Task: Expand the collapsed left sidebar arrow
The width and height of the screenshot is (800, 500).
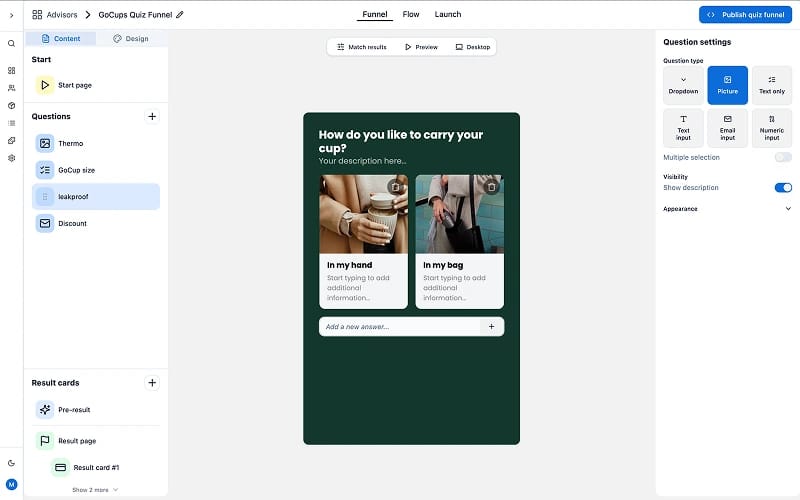Action: tap(11, 15)
